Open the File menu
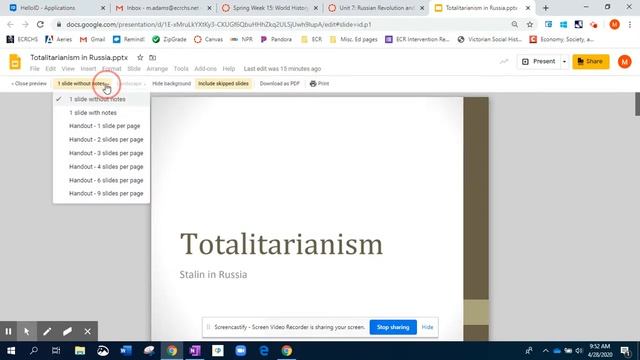 (35, 69)
